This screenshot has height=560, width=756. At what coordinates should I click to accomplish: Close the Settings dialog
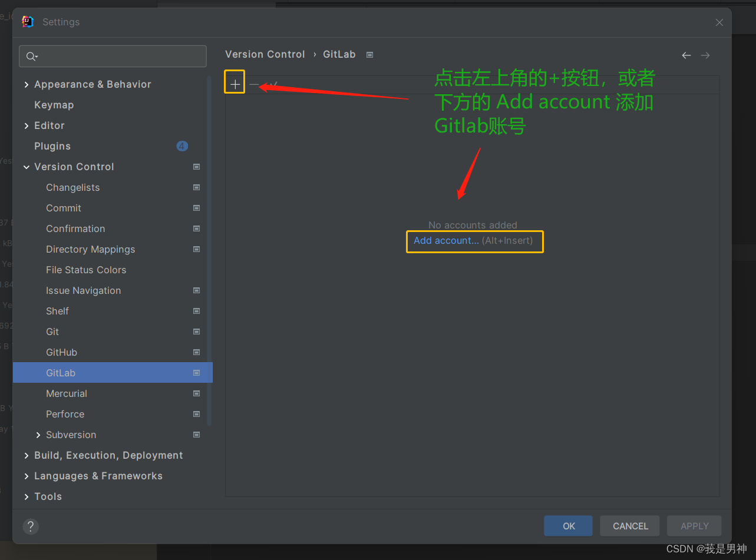pos(719,22)
